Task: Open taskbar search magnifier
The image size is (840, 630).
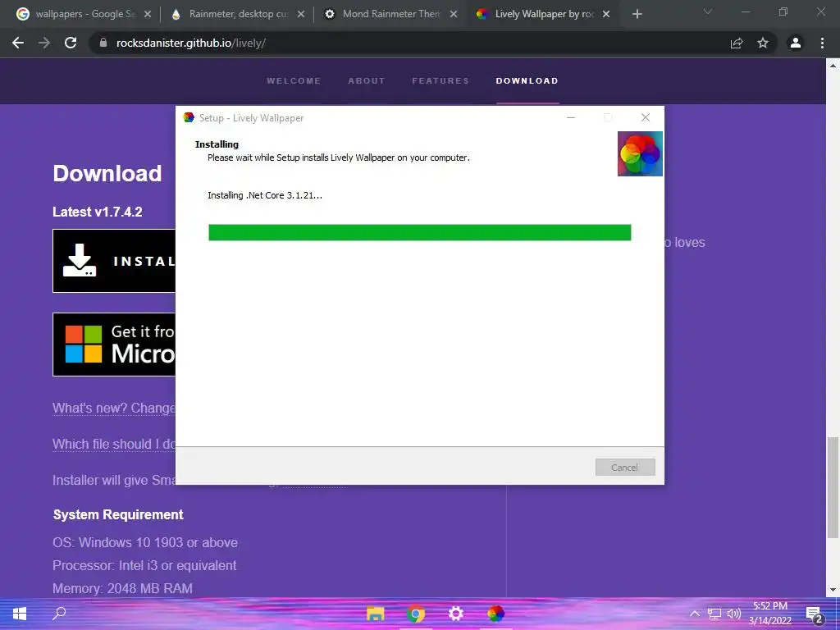Action: point(59,614)
